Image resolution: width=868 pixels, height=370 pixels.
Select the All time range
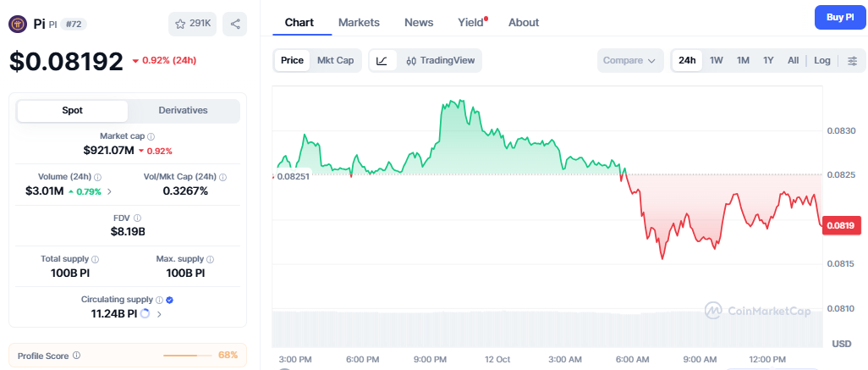point(794,60)
